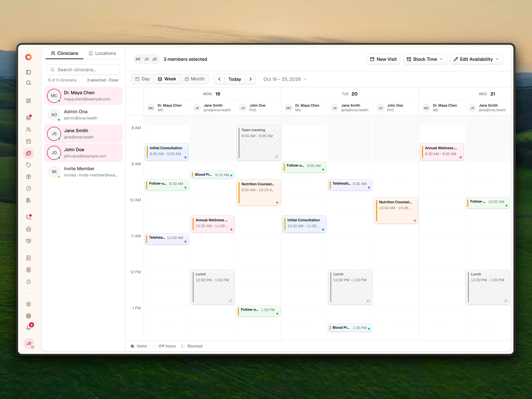Image resolution: width=532 pixels, height=399 pixels.
Task: Clear the selected clinicians
Action: (x=114, y=80)
